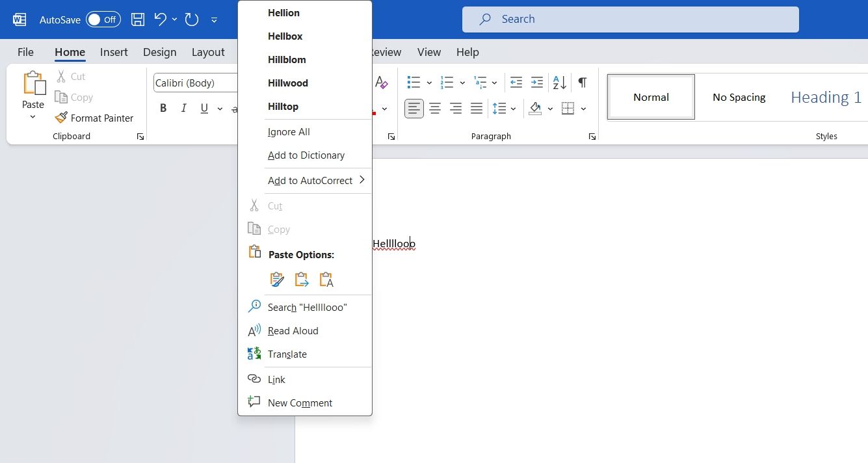
Task: Toggle Bold formatting button
Action: click(163, 109)
